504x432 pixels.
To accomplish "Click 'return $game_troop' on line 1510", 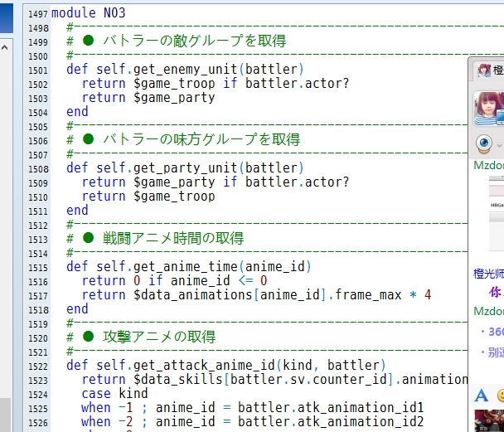I will (x=148, y=197).
